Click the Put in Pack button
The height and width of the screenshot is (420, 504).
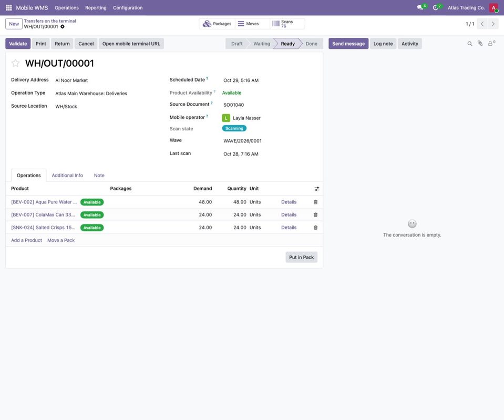301,257
